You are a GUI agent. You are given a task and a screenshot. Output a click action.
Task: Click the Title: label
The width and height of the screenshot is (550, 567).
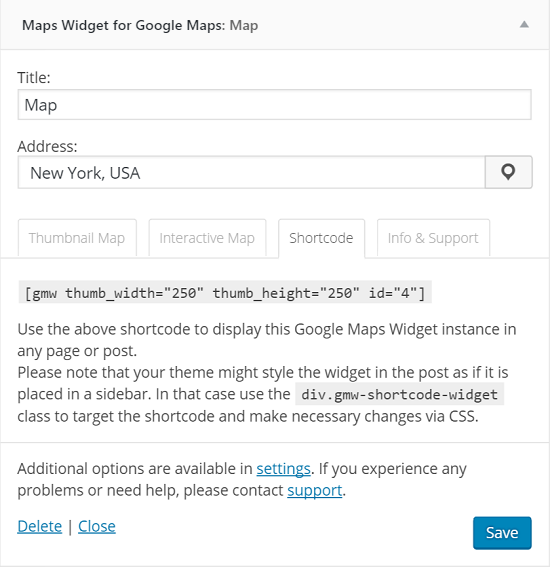point(34,77)
